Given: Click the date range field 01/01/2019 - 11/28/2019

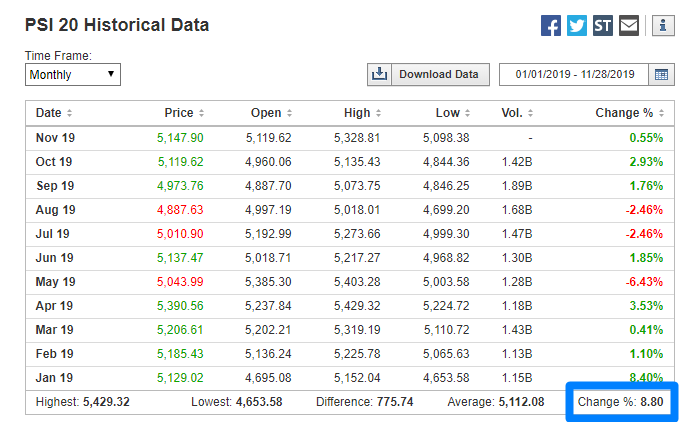Looking at the screenshot, I should tap(574, 74).
